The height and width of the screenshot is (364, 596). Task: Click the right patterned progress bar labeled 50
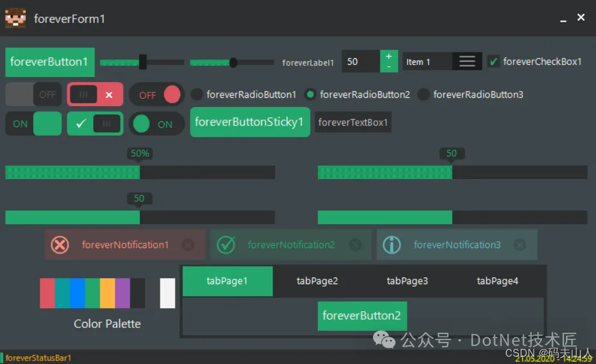pos(452,172)
